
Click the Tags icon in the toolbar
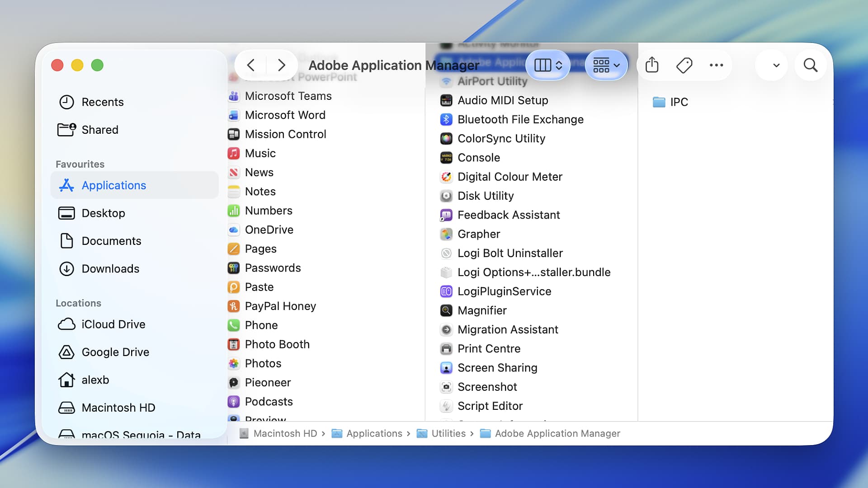(x=684, y=65)
